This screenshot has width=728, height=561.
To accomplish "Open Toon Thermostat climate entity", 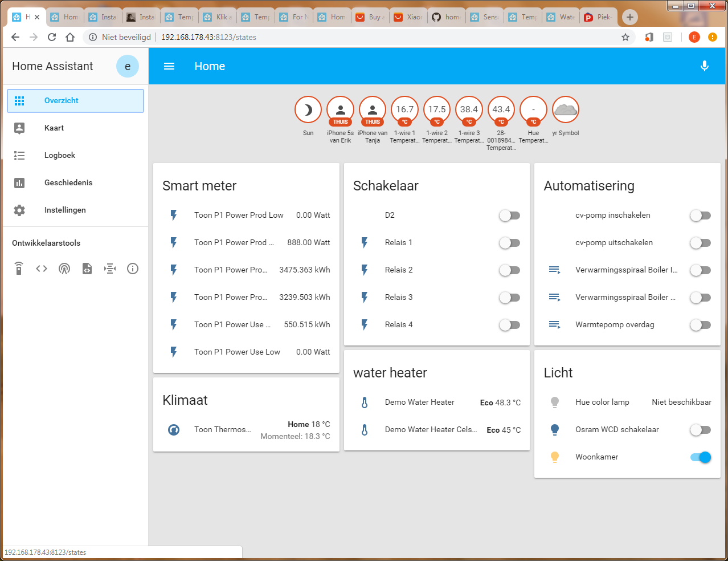I will tap(246, 430).
